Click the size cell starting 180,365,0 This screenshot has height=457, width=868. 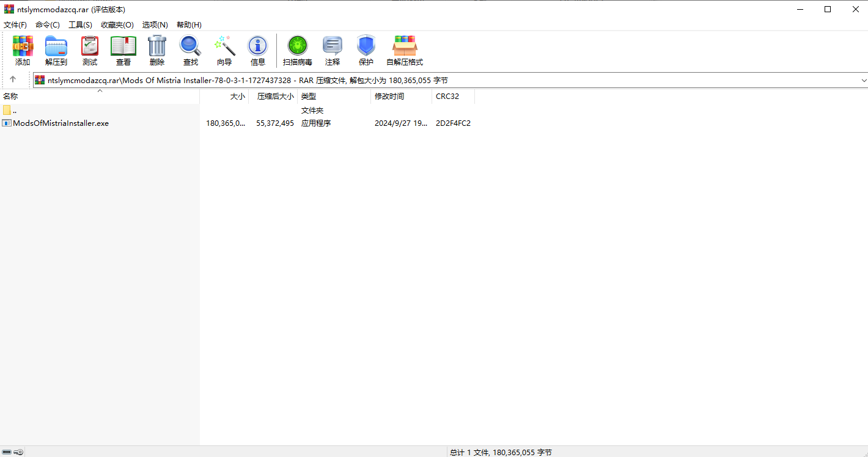(226, 123)
